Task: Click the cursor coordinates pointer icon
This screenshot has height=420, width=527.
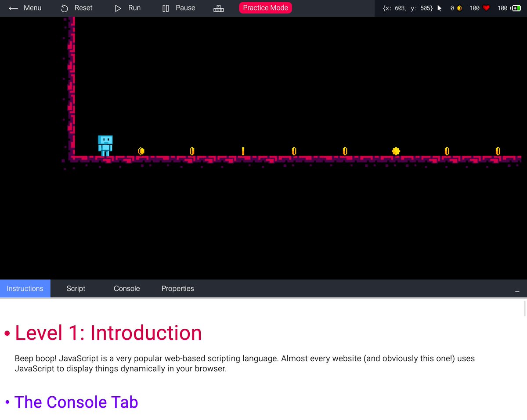Action: point(440,8)
